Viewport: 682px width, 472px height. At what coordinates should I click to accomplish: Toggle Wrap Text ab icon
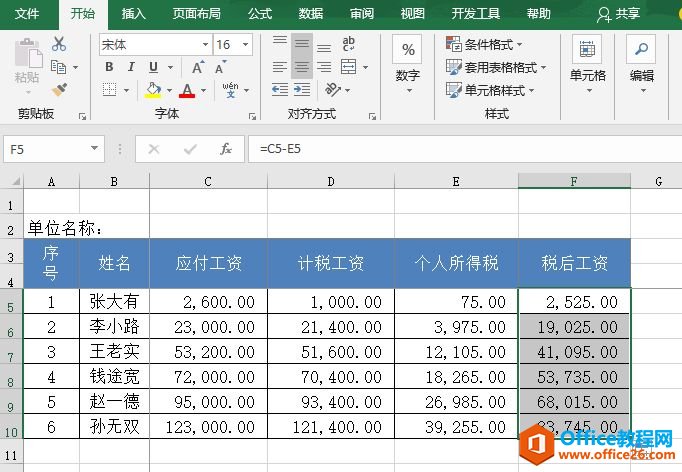(349, 44)
